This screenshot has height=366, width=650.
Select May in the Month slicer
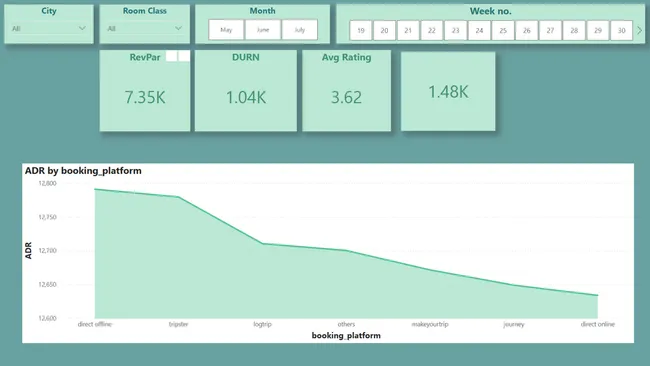click(226, 30)
